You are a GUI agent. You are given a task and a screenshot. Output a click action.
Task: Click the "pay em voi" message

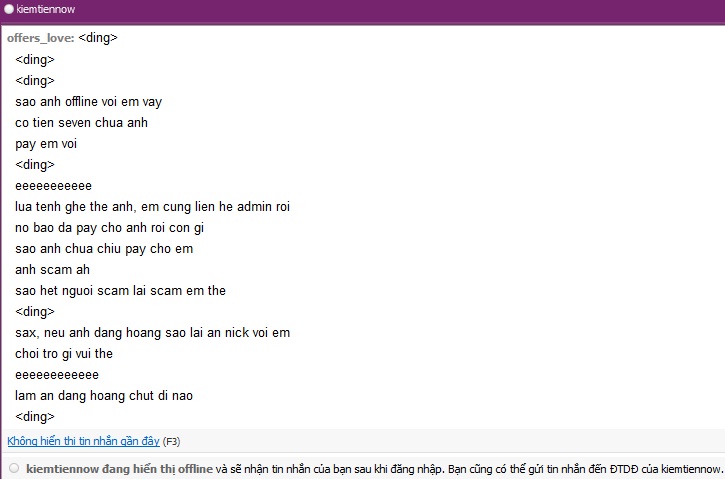[46, 143]
